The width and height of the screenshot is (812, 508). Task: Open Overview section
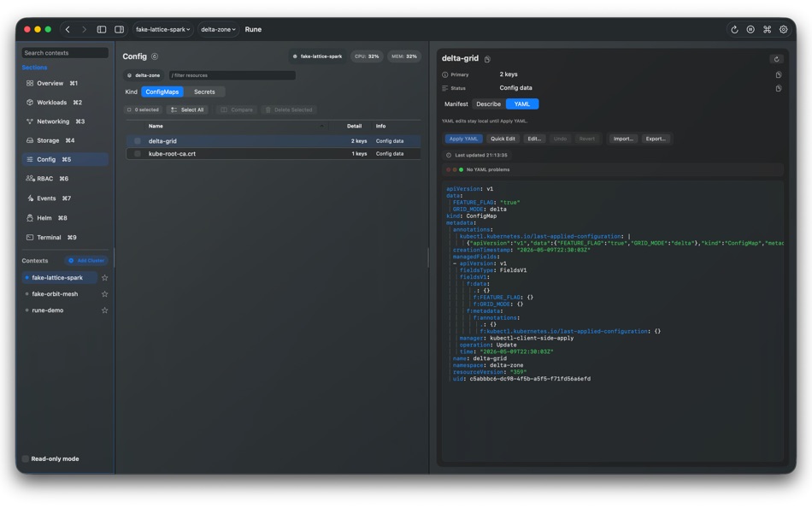pyautogui.click(x=65, y=84)
